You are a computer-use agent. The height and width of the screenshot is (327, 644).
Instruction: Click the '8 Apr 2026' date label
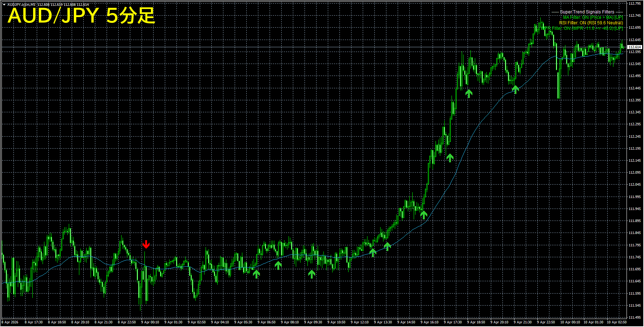pos(10,322)
